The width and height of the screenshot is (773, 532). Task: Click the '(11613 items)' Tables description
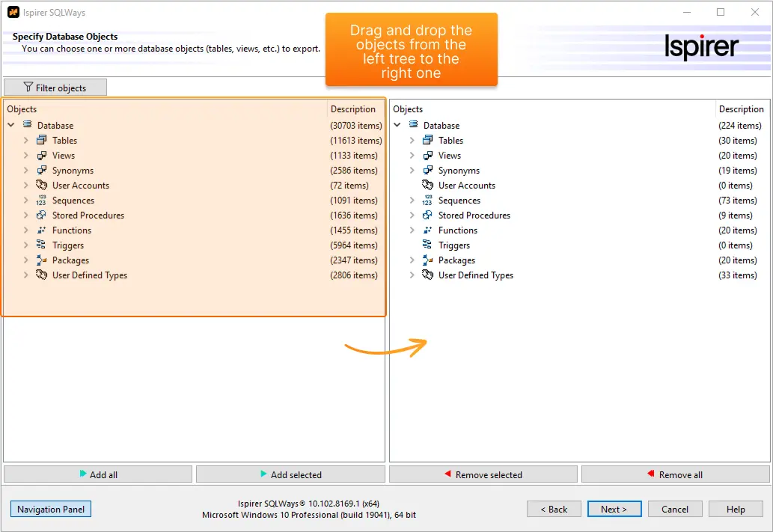(x=356, y=141)
